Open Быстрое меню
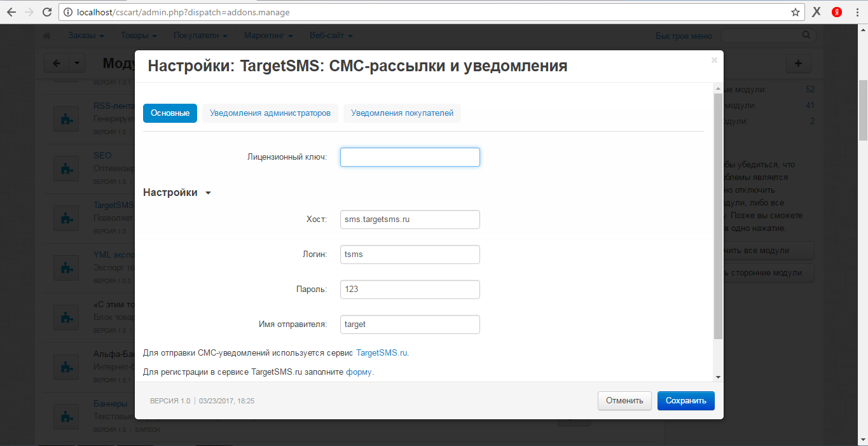This screenshot has width=868, height=446. pos(684,36)
